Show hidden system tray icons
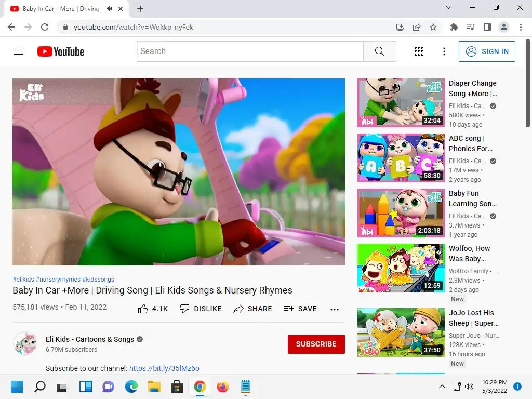 coord(442,387)
